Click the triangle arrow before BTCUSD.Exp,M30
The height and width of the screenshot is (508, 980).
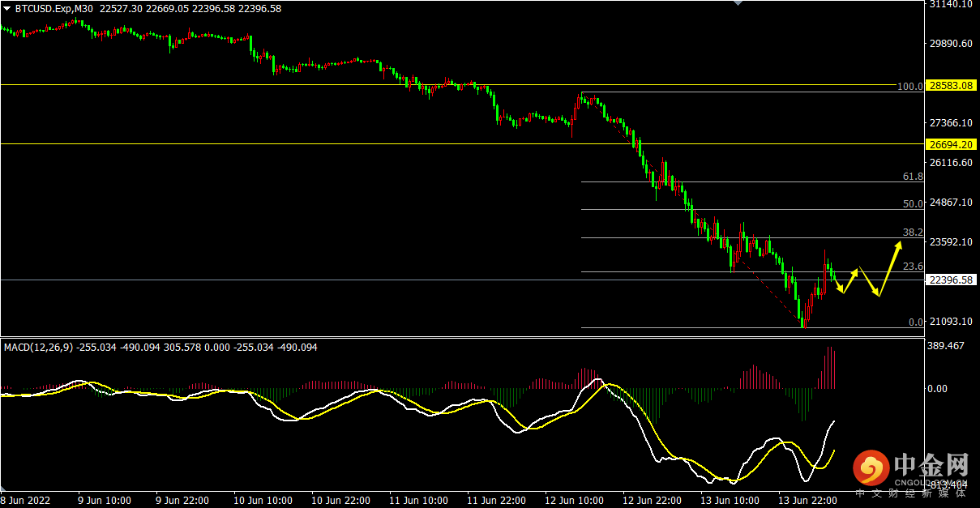pos(7,9)
